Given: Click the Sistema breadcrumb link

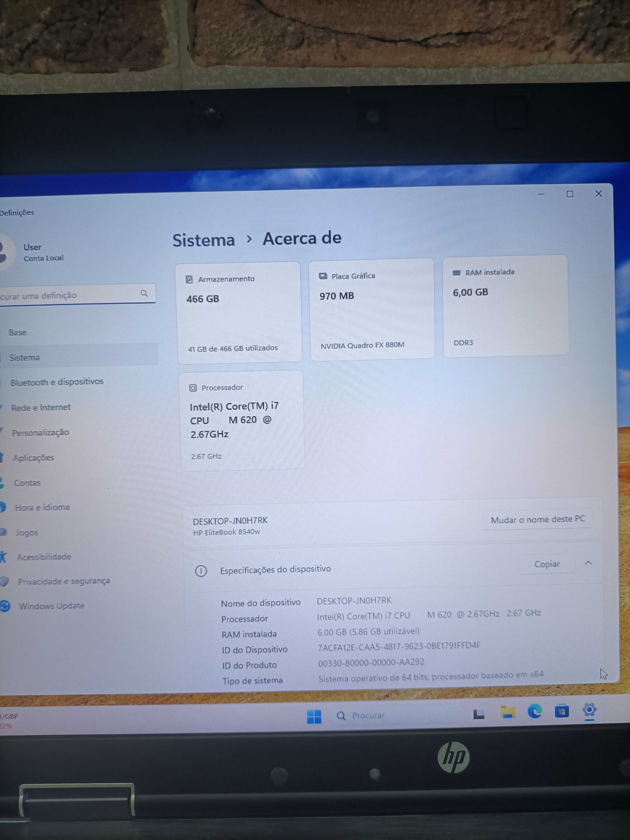Looking at the screenshot, I should click(x=203, y=240).
